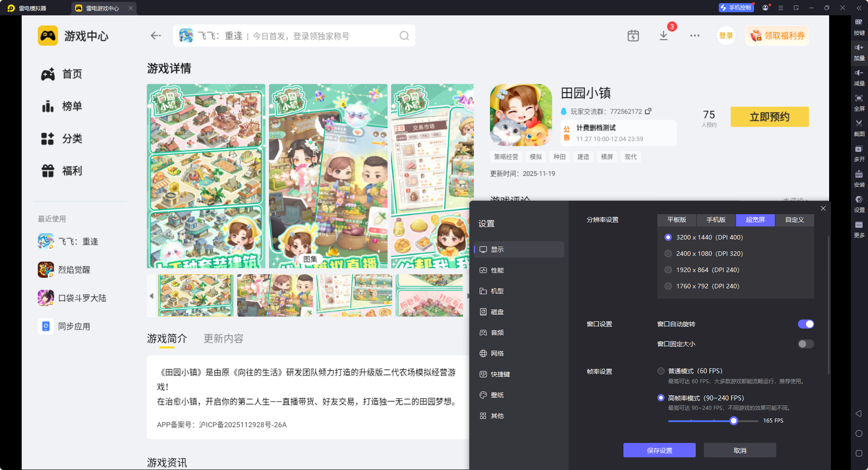Launch the 多开 multi-instance manager

click(859, 154)
